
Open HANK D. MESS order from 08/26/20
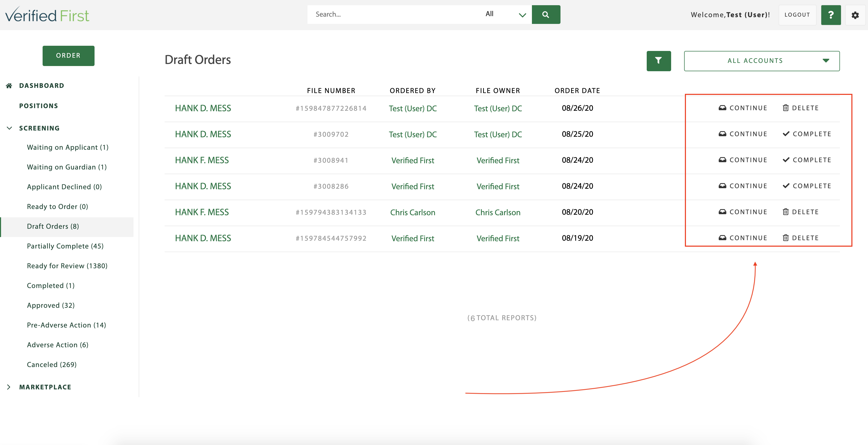click(x=203, y=108)
